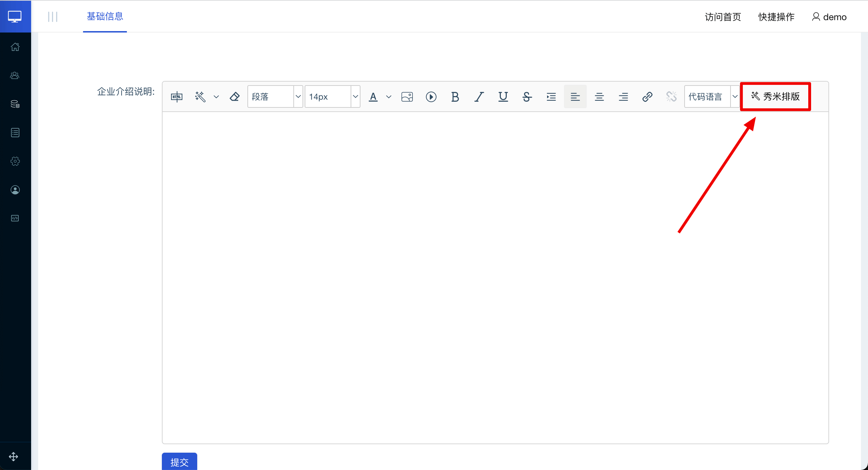
Task: Click the indent icon in toolbar
Action: tap(551, 97)
